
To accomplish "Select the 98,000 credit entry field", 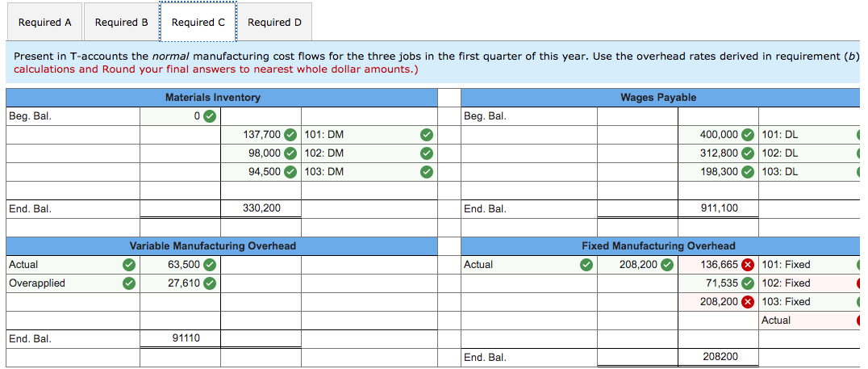I will [261, 153].
